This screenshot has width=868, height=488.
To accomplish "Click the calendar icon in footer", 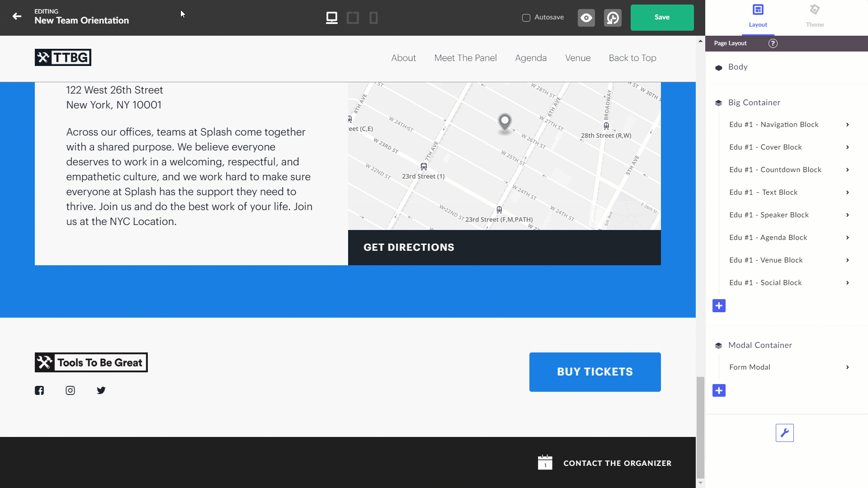I will tap(545, 462).
